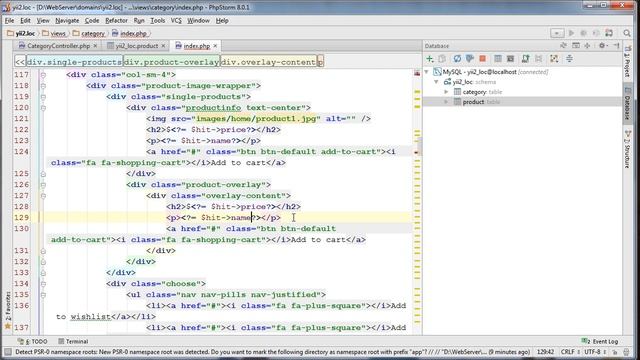Click the duplicate data source icon
The height and width of the screenshot is (360, 640).
point(442,59)
